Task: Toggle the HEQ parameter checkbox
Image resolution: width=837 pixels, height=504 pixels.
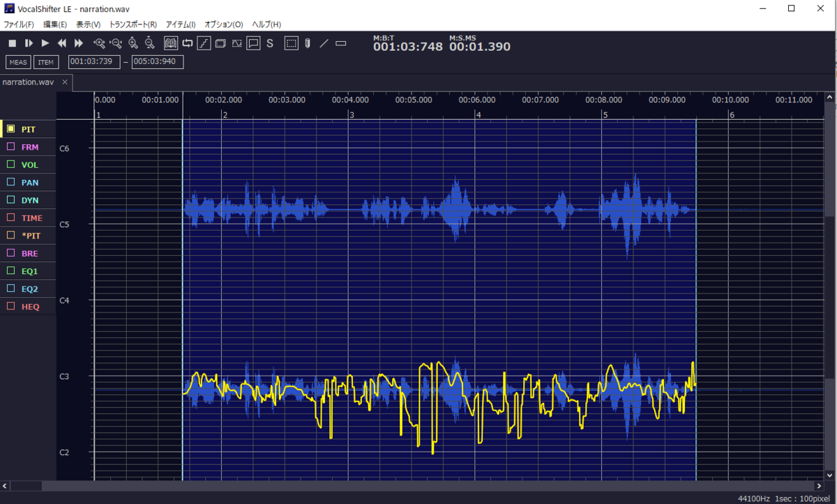Action: pos(10,306)
